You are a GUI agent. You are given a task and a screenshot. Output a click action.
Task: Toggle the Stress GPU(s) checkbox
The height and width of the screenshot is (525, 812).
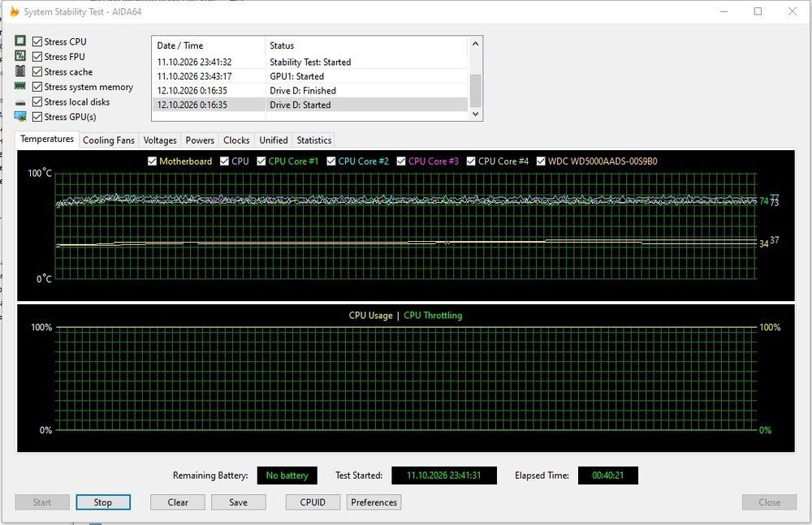click(37, 117)
